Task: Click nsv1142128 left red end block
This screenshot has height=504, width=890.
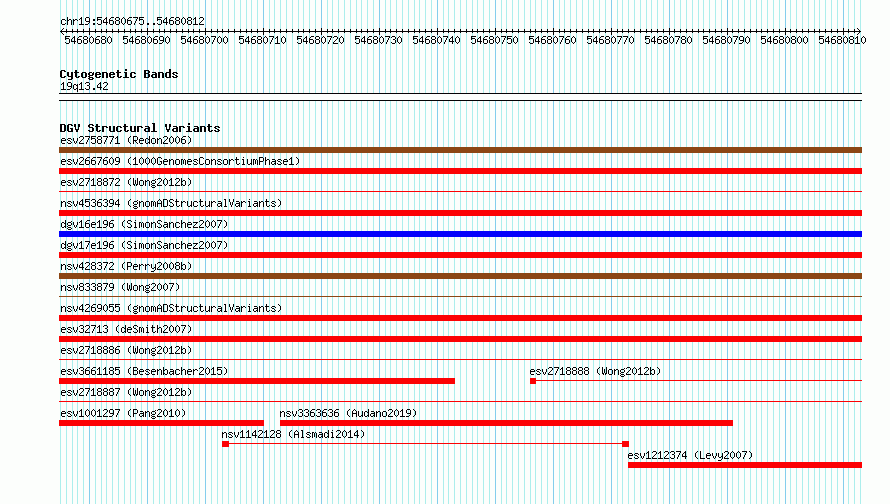Action: point(225,444)
